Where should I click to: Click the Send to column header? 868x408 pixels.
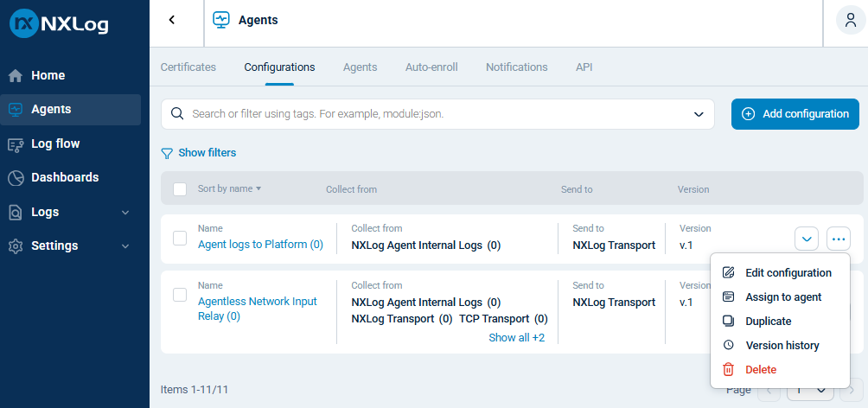point(577,189)
